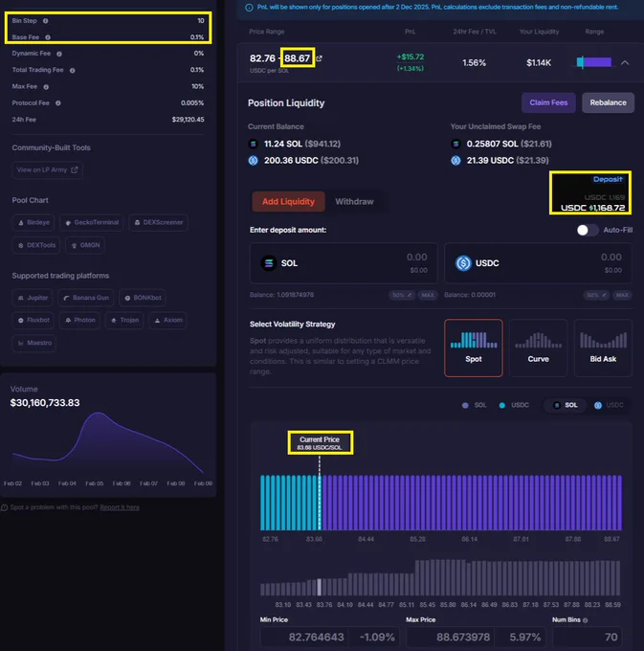
Task: Click the Num Bins field showing 70
Action: coord(588,638)
